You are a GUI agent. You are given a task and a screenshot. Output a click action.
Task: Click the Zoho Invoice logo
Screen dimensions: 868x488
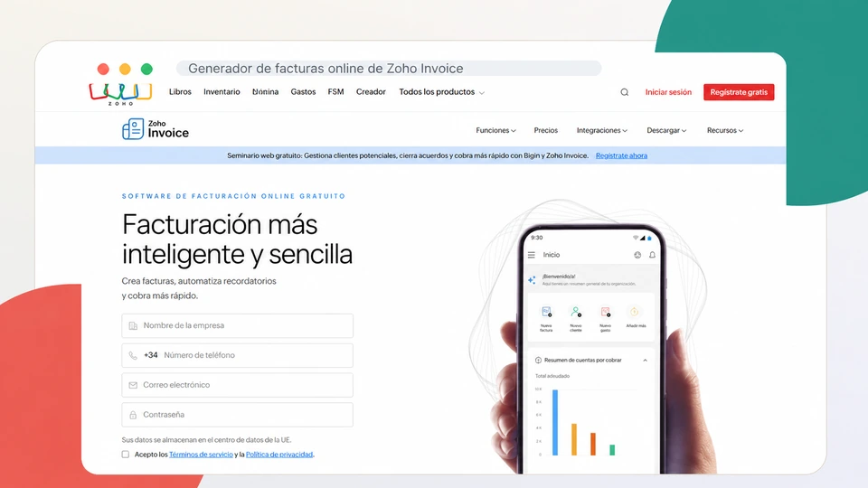tap(156, 129)
